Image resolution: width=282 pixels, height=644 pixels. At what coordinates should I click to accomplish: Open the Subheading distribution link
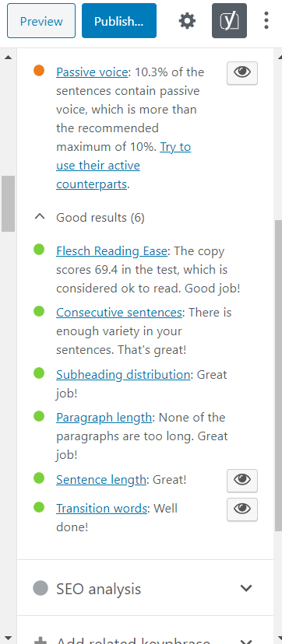point(123,375)
